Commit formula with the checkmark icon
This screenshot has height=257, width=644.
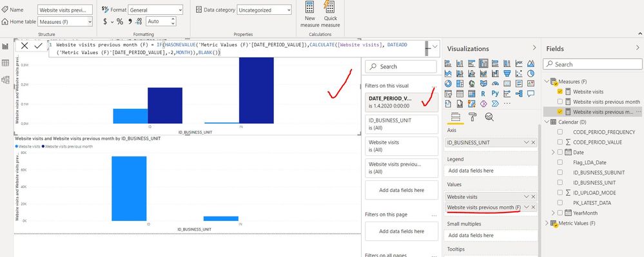[x=38, y=46]
